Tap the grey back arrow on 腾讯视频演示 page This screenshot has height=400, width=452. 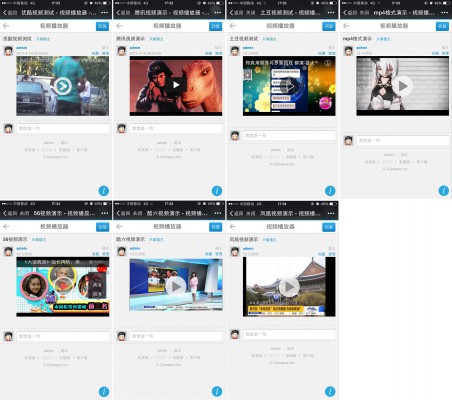[120, 26]
